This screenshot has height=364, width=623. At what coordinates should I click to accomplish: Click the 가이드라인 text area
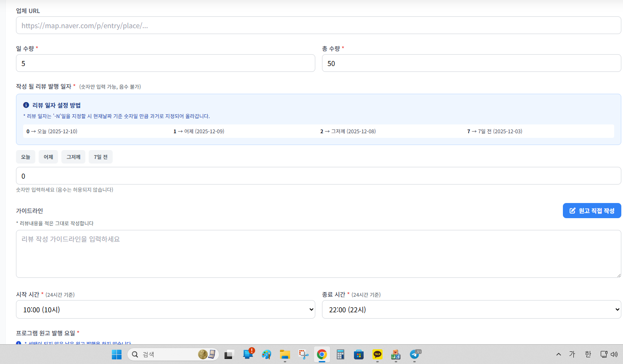tap(318, 254)
